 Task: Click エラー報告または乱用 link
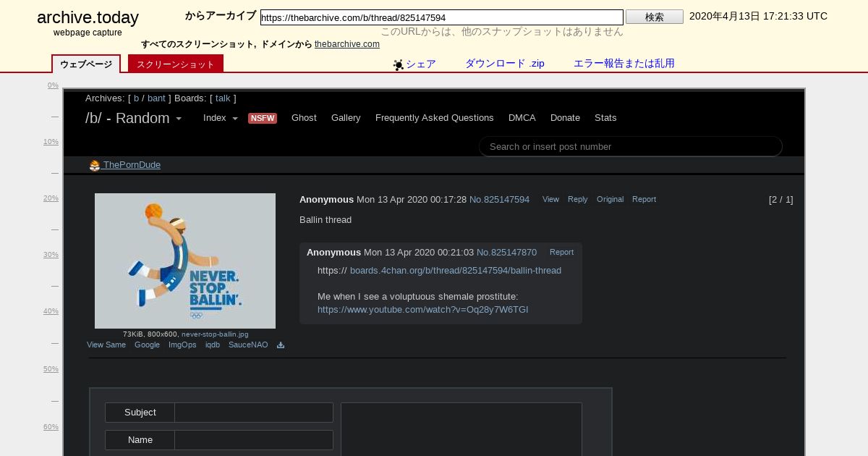pos(624,64)
